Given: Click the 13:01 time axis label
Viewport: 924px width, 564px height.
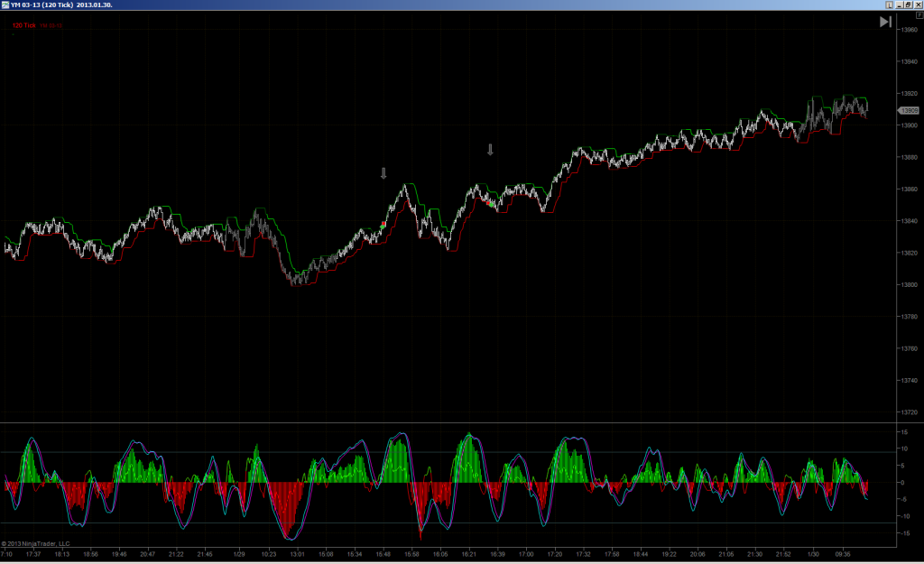Looking at the screenshot, I should point(297,554).
